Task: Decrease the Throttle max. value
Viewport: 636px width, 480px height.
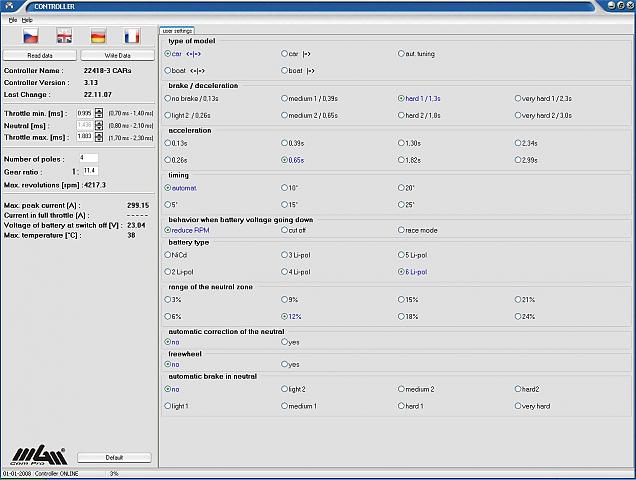Action: [x=99, y=140]
